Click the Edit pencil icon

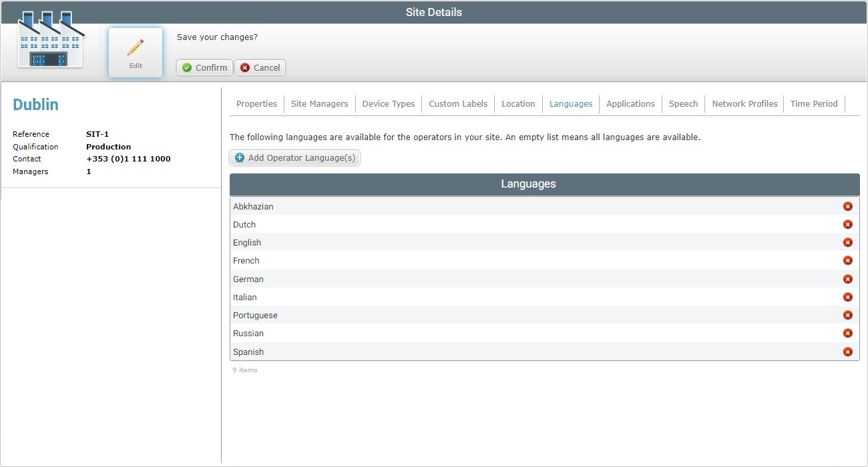pos(135,47)
